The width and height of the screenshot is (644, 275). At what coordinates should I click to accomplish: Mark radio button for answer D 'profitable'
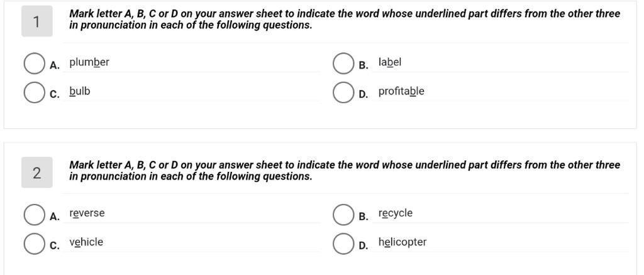(x=343, y=93)
